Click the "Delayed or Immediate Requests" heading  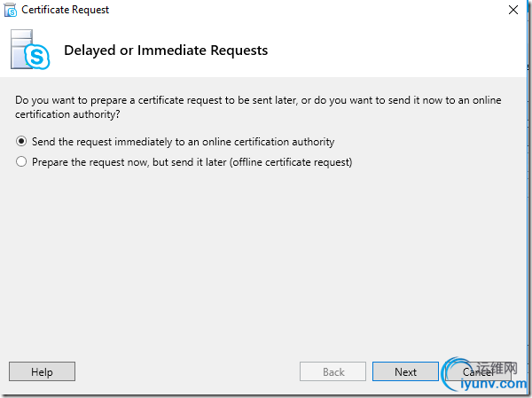click(166, 51)
